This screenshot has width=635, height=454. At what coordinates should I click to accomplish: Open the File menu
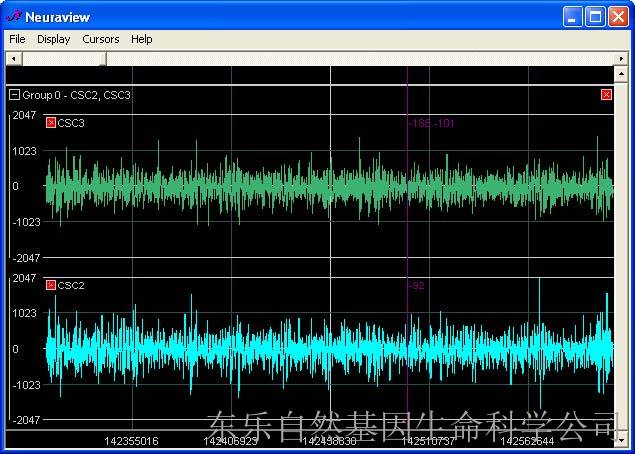pos(17,39)
